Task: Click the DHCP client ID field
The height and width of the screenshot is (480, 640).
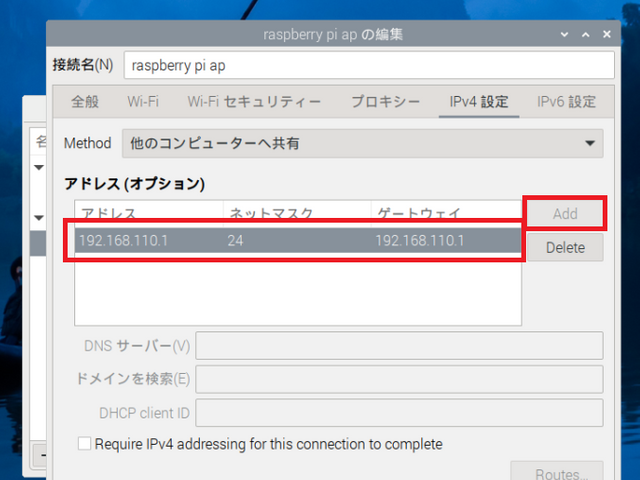Action: pyautogui.click(x=399, y=413)
